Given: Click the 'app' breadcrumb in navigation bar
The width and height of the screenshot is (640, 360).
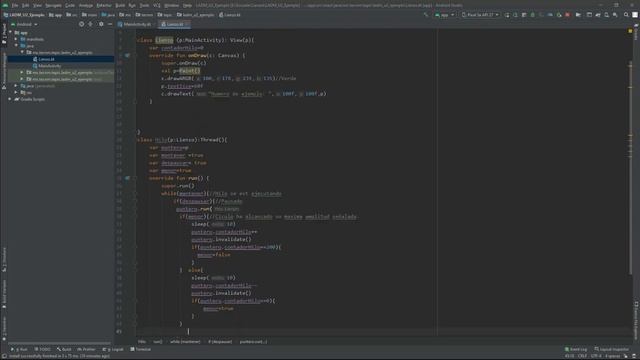Looking at the screenshot, I should (56, 15).
